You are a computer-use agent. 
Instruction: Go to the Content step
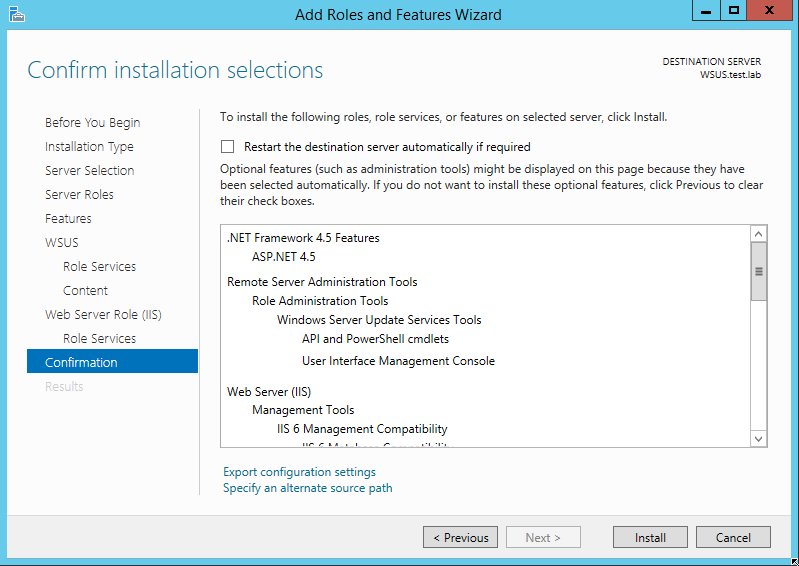[x=85, y=290]
